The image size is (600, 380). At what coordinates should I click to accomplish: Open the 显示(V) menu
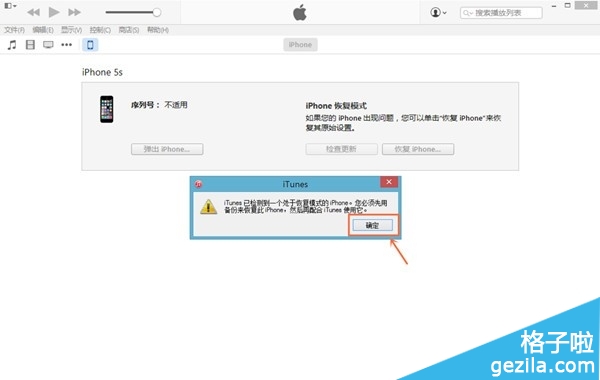tap(72, 30)
